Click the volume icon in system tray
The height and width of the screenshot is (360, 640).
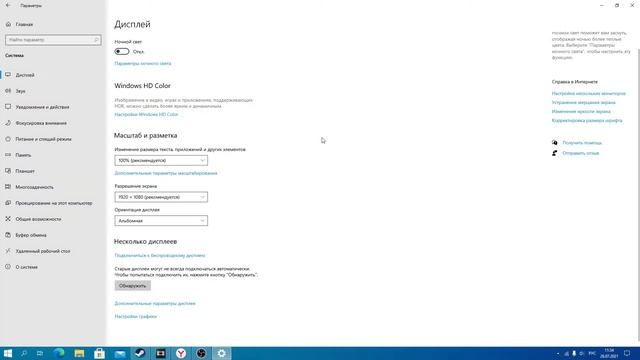[581, 353]
